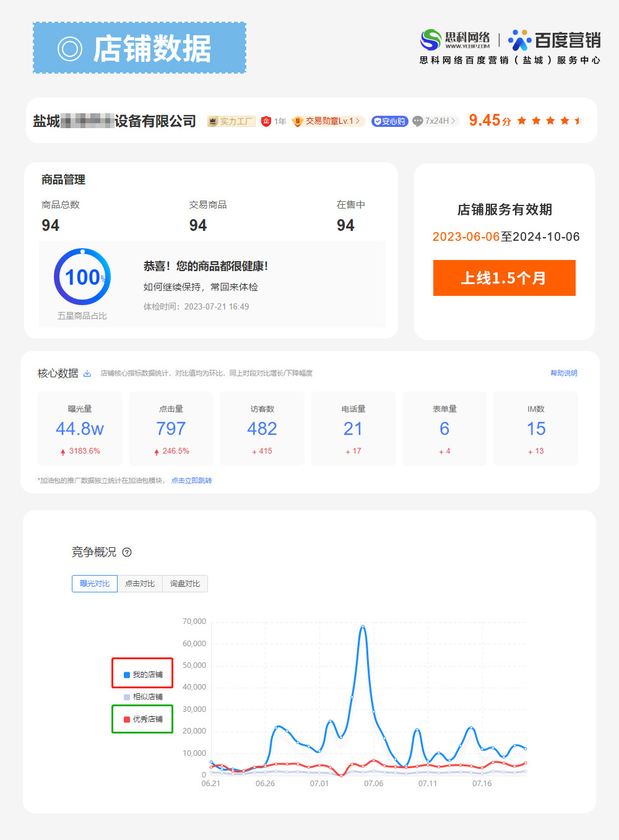Screen dimensions: 619x840
Task: Open the 7x24H service badge
Action: [x=435, y=121]
